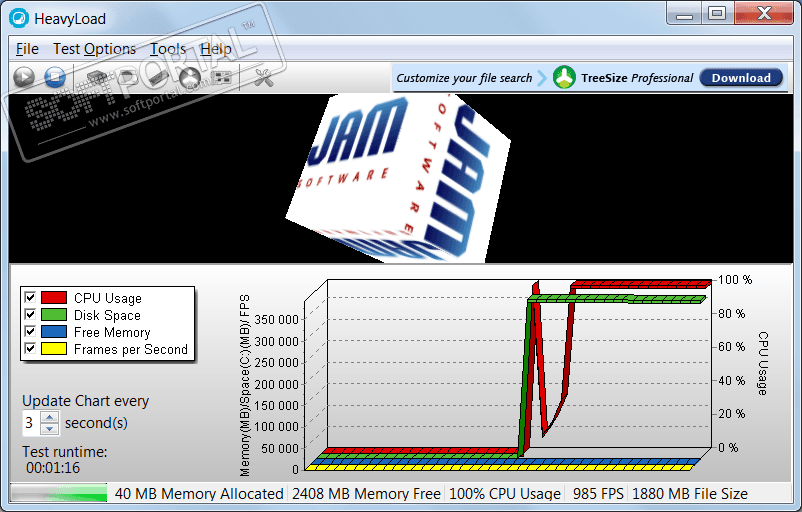This screenshot has width=802, height=512.
Task: Click the blue Free Memory color swatch
Action: click(x=54, y=332)
